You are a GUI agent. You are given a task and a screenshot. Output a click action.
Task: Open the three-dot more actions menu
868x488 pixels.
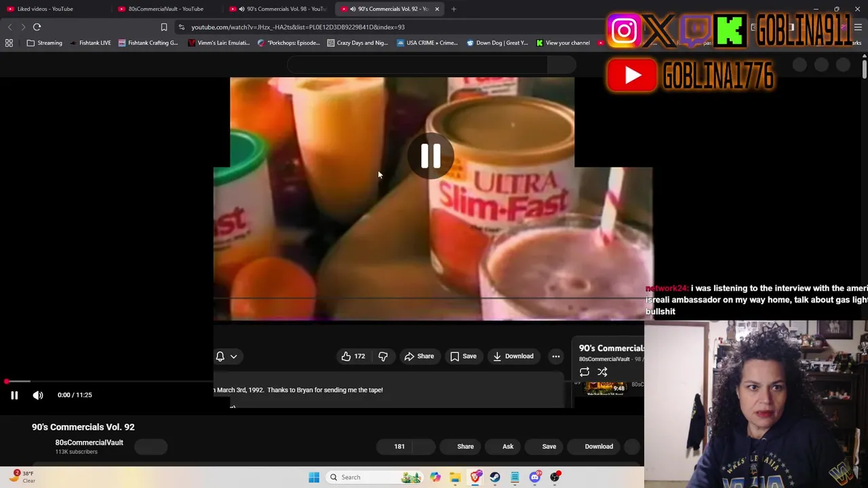pos(556,357)
